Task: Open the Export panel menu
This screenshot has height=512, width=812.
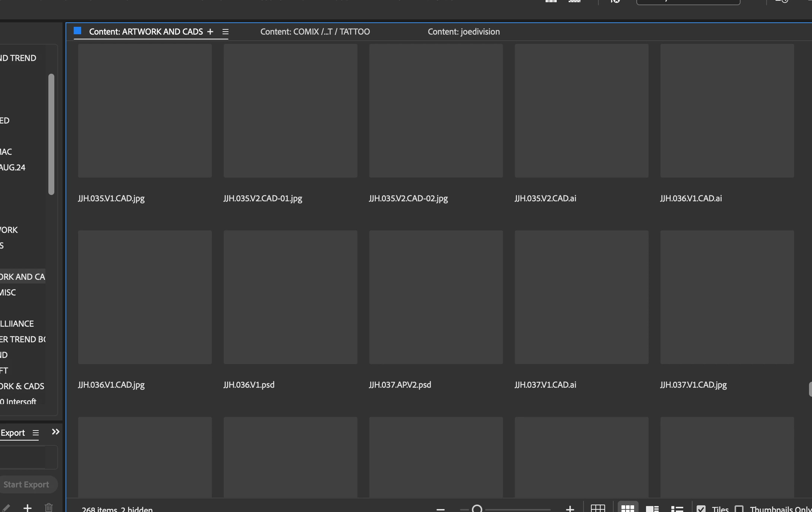Action: tap(36, 433)
